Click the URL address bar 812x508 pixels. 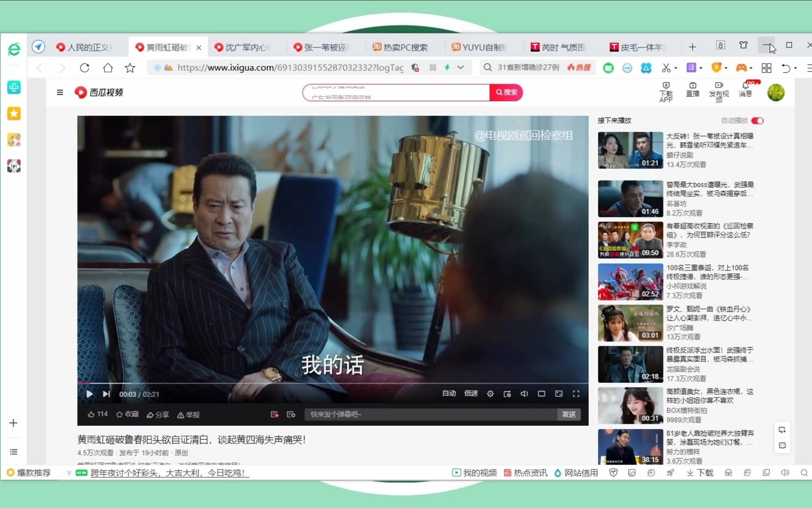click(x=290, y=68)
